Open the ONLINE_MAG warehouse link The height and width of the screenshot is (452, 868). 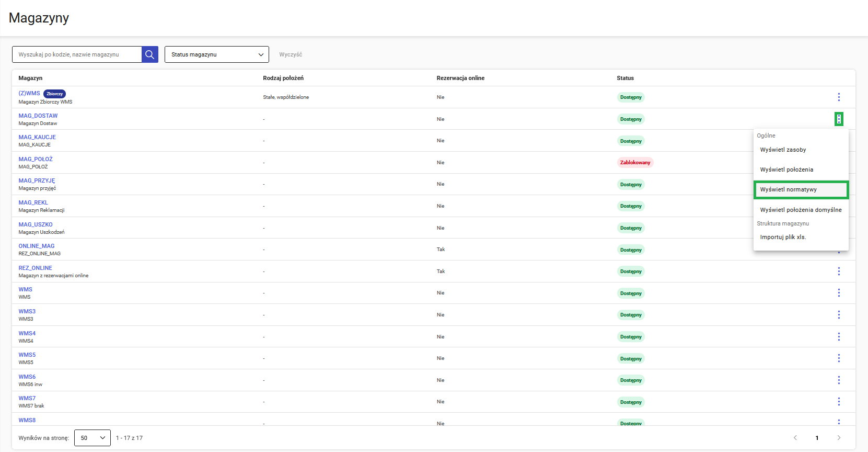(x=37, y=246)
